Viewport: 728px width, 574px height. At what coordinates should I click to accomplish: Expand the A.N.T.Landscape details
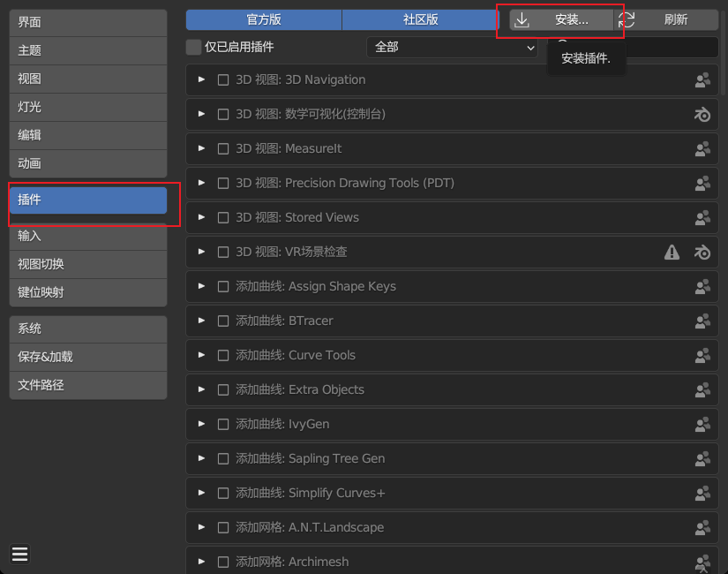click(x=201, y=526)
